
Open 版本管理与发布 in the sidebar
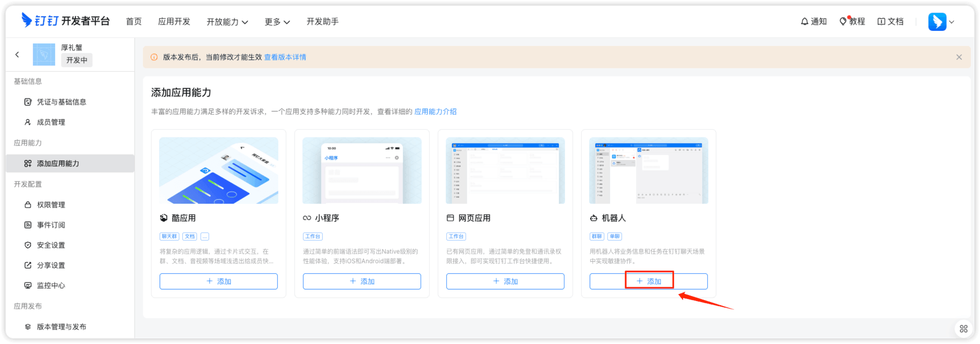70,327
